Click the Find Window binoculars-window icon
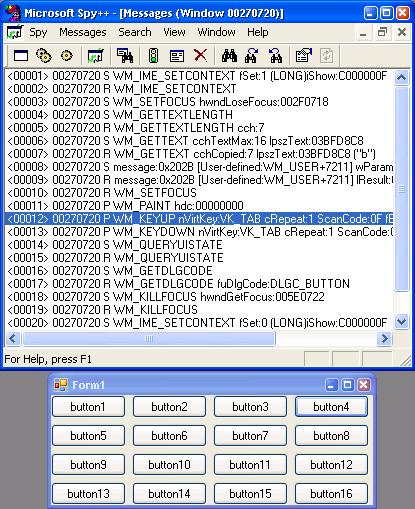415x509 pixels. (125, 55)
